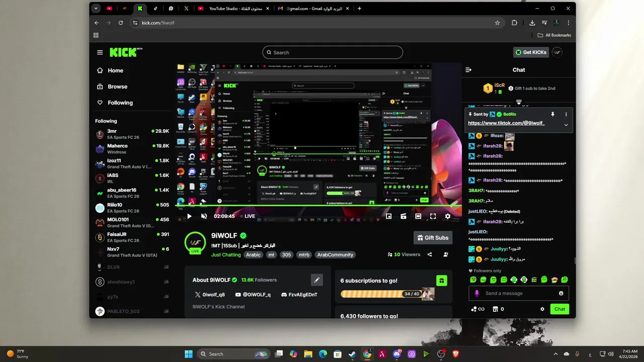Image resolution: width=644 pixels, height=362 pixels.
Task: Edit the About 9iWOLF section
Action: [x=316, y=280]
